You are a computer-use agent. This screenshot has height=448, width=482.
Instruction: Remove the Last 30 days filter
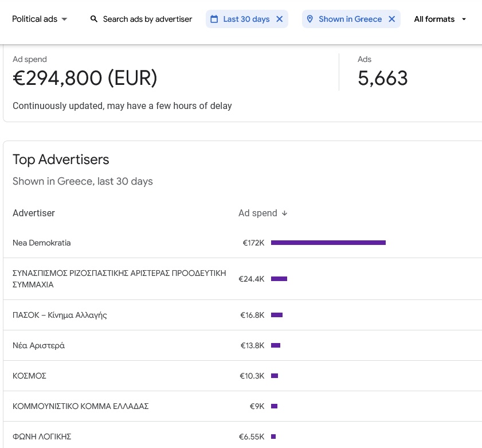[x=280, y=19]
